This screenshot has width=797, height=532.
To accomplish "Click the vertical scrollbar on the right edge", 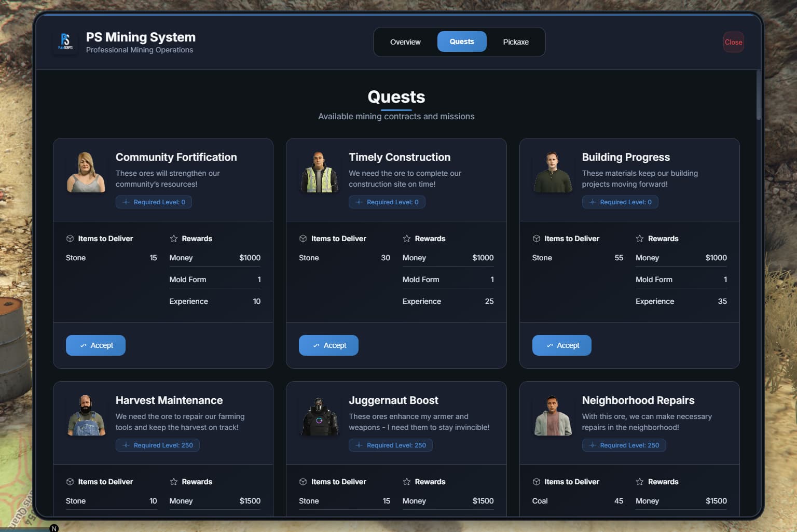I will (x=759, y=95).
